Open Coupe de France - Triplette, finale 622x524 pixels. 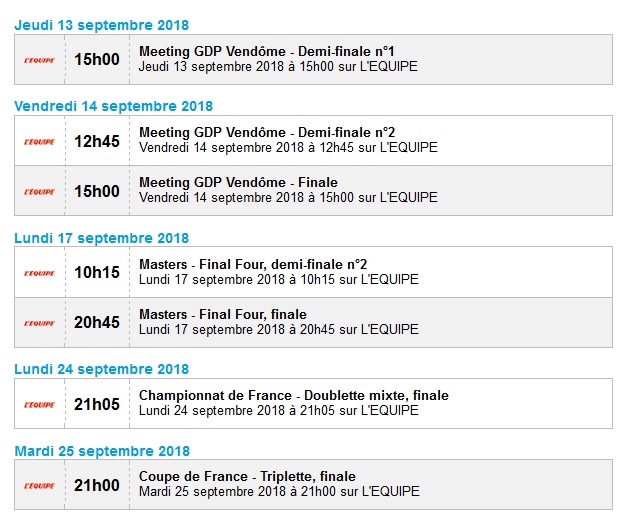point(247,477)
